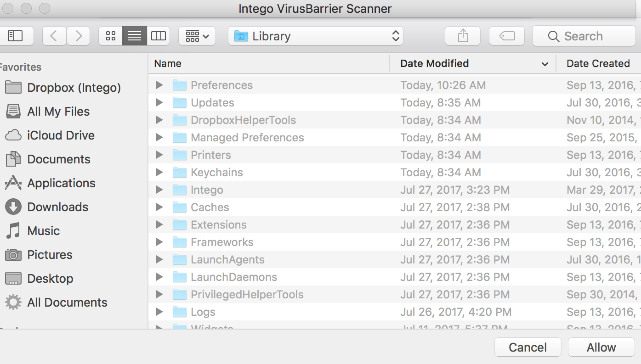Switch to icon view
This screenshot has height=364, width=641.
(x=111, y=36)
